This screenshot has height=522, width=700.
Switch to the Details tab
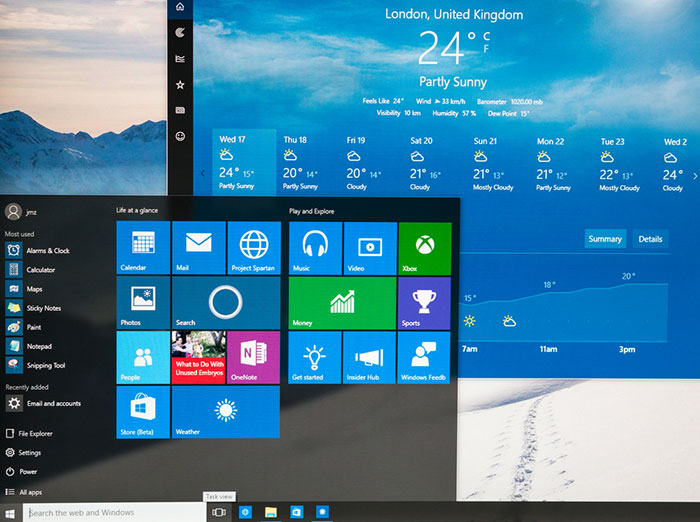pyautogui.click(x=650, y=239)
